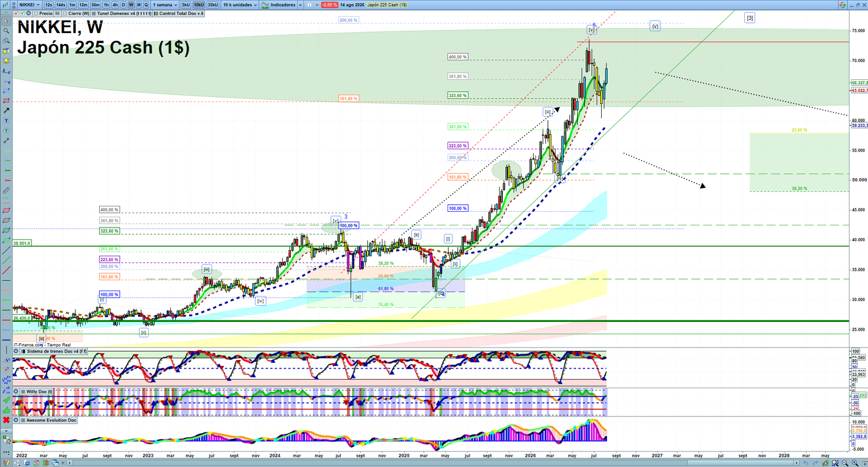Click the 'Willy Doc (t)' label
This screenshot has width=868, height=467.
[40, 392]
